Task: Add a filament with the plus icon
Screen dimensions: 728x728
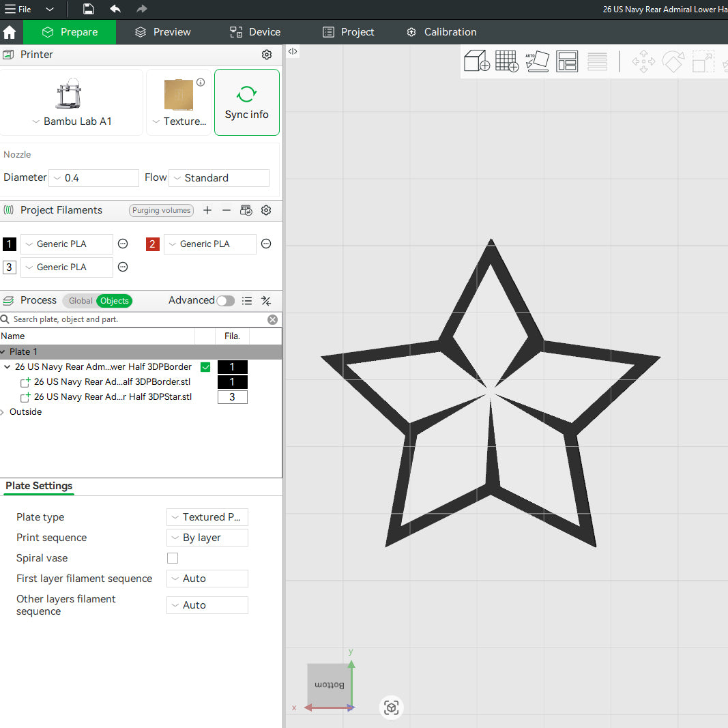Action: pyautogui.click(x=207, y=210)
